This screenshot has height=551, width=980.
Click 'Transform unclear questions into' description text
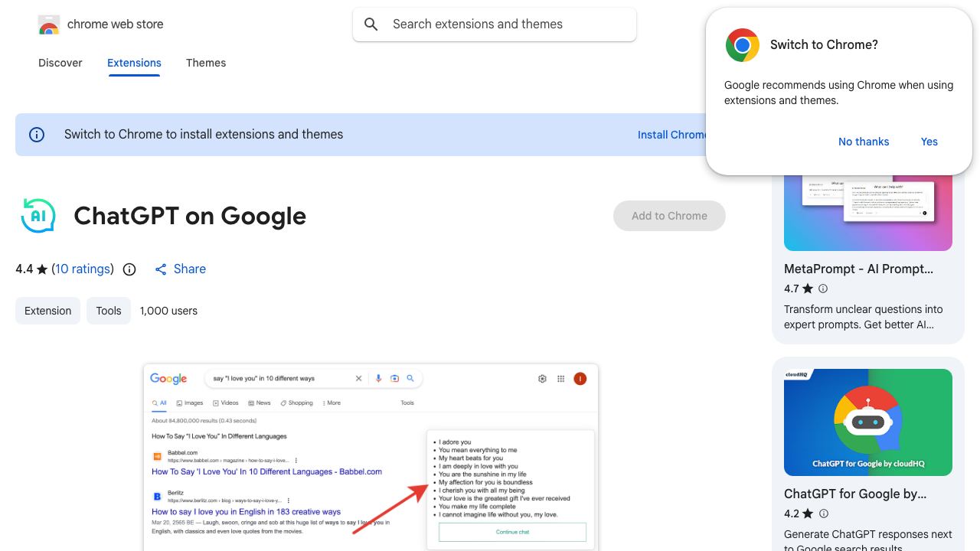864,309
